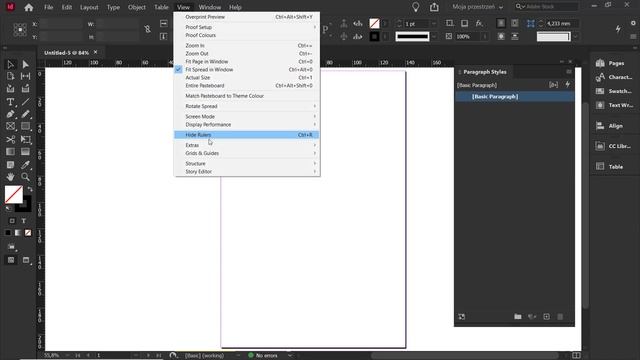
Task: Select the Direct Selection tool
Action: 25,64
